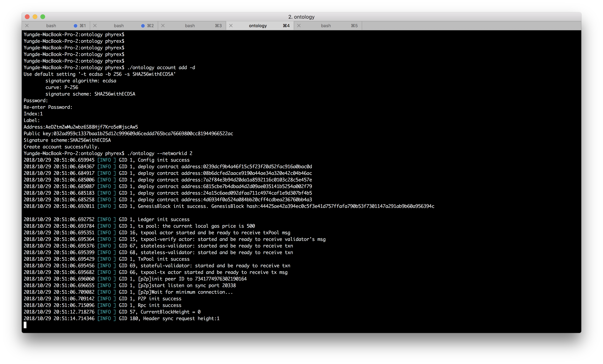603x364 pixels.
Task: Click the 'TxPool init success' log line
Action: pyautogui.click(x=106, y=259)
